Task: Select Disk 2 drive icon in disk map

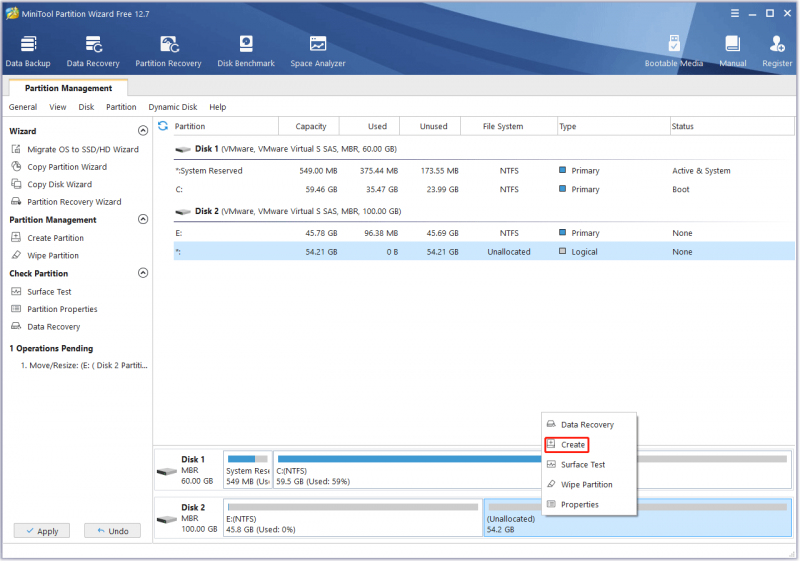Action: [167, 519]
